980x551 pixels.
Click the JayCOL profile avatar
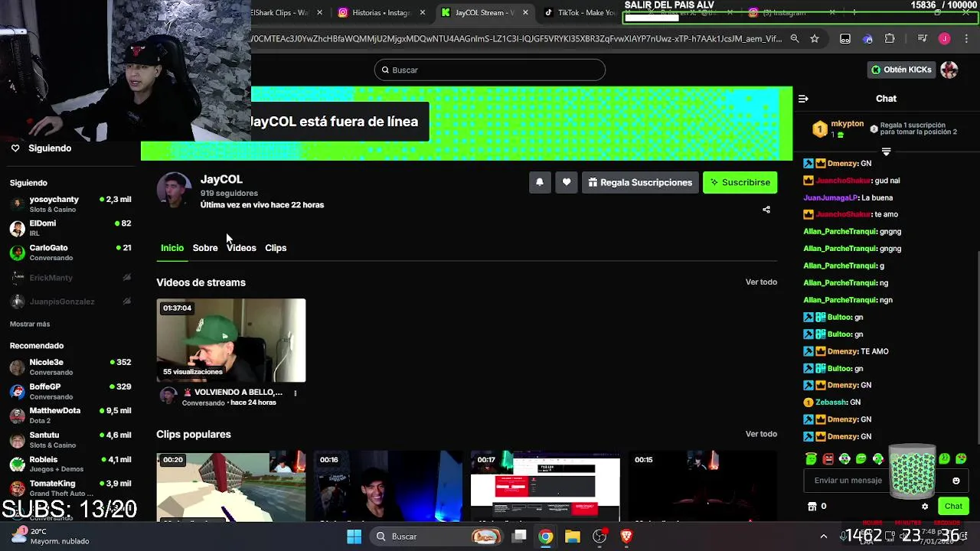pos(175,191)
